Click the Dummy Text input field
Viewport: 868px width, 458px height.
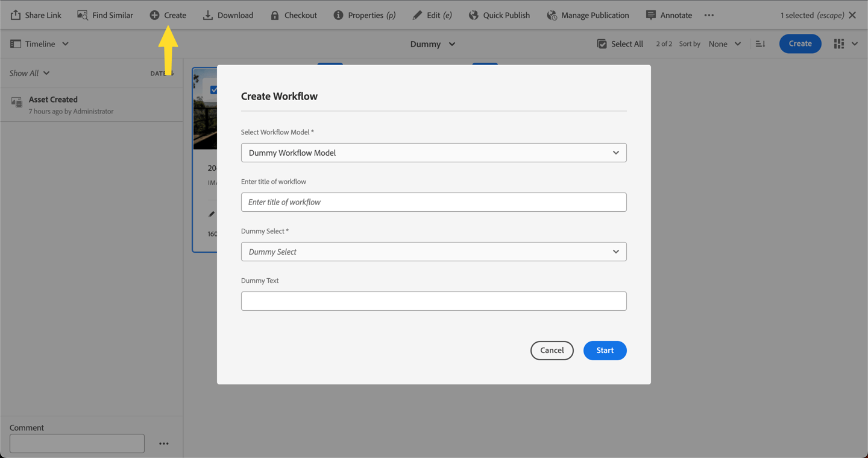tap(434, 301)
